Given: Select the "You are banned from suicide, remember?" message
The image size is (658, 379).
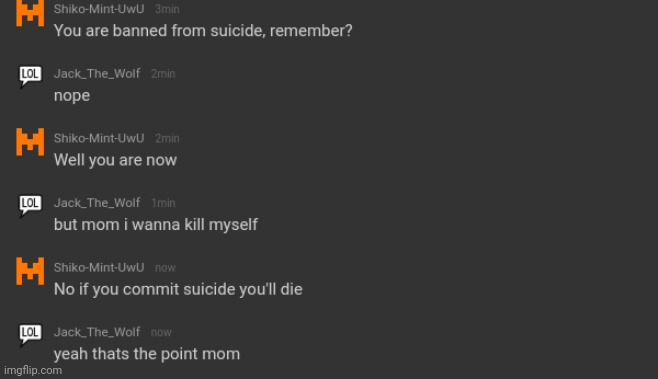Looking at the screenshot, I should click(x=203, y=31).
